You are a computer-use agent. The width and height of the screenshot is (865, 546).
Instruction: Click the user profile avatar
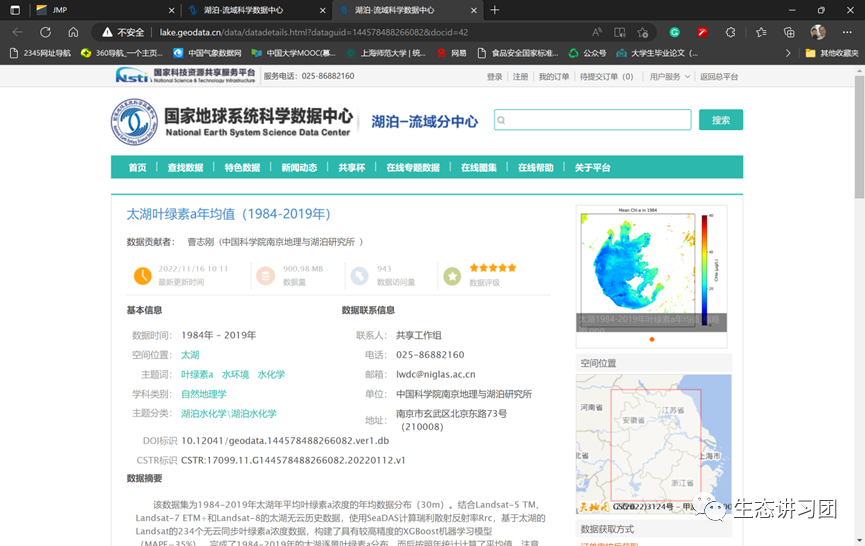[x=818, y=33]
